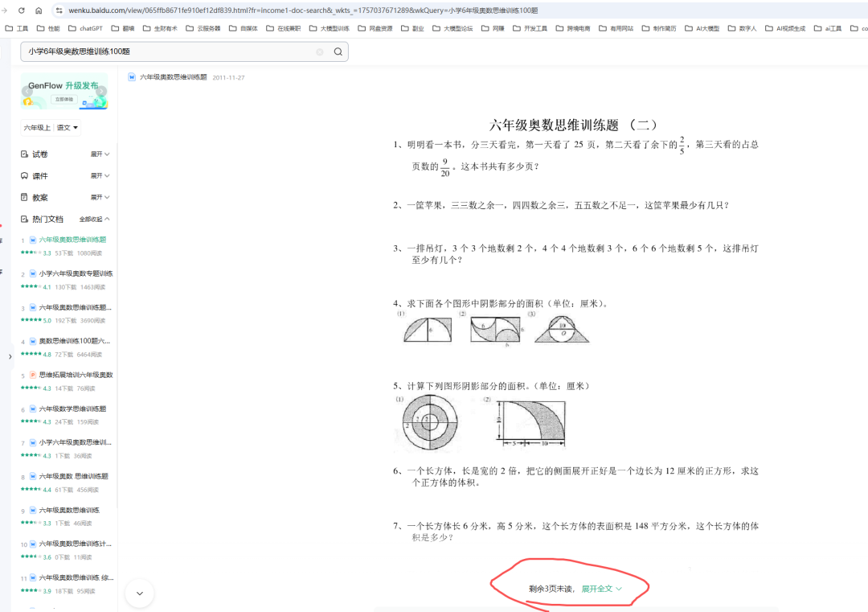Click the browser home icon

point(40,11)
